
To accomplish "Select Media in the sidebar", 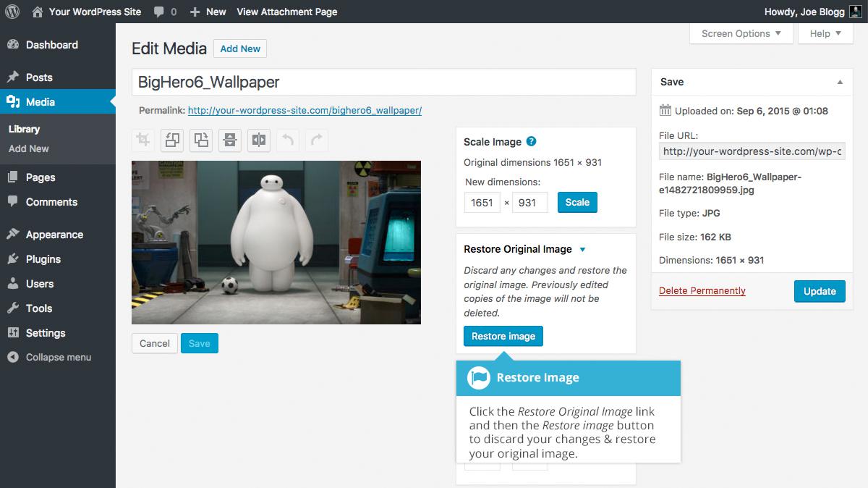I will [x=58, y=102].
